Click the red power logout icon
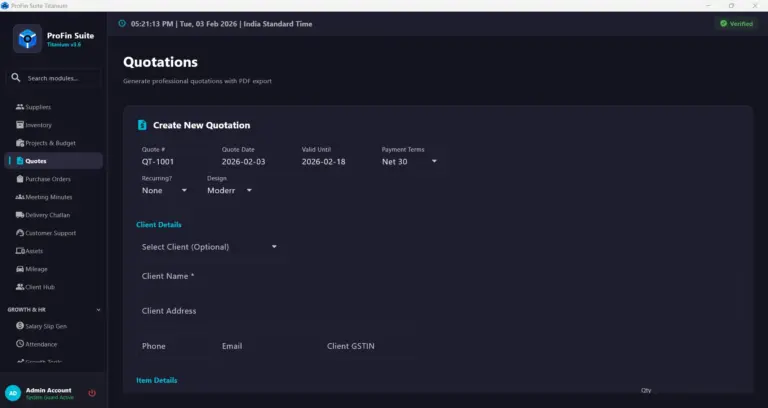768x408 pixels. tap(92, 393)
